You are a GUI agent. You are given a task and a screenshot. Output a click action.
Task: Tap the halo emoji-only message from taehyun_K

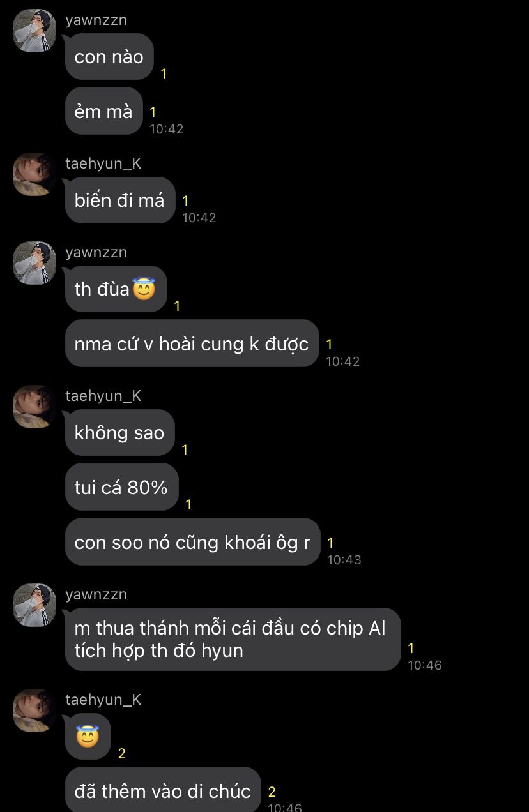click(88, 737)
